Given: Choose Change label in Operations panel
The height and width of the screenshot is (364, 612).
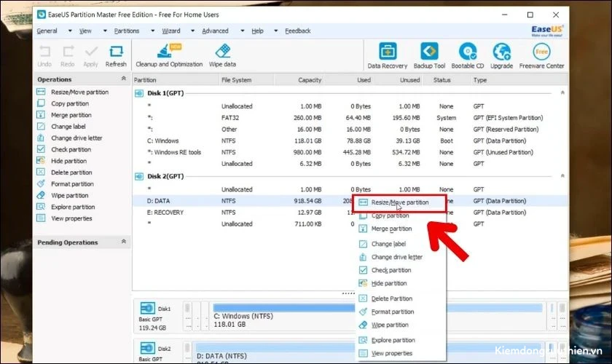Looking at the screenshot, I should pyautogui.click(x=68, y=127).
